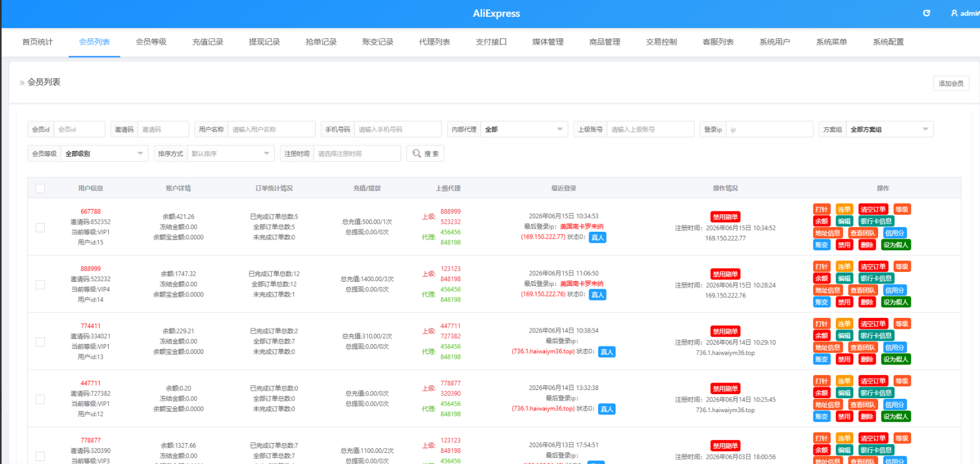Open the 提现记录 tab
This screenshot has width=980, height=464.
pos(264,42)
